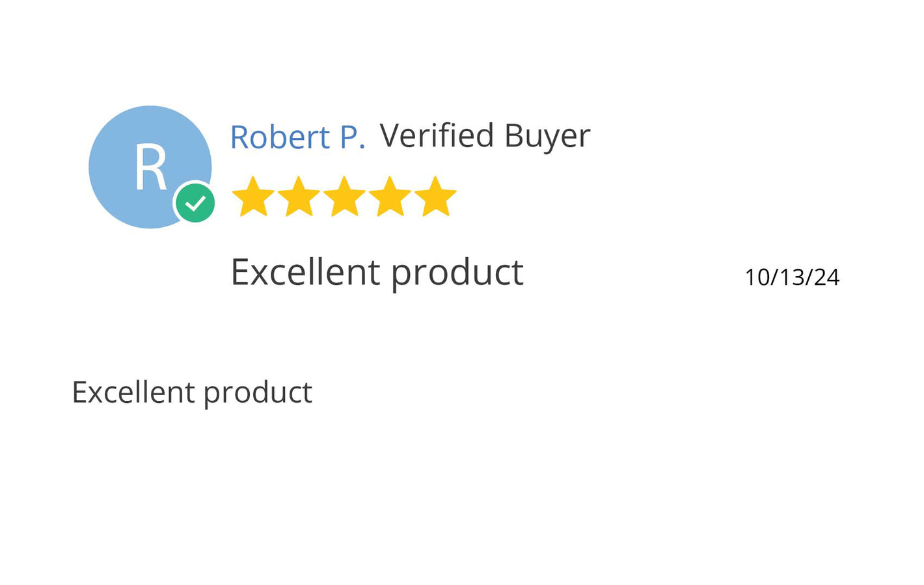
Task: Click "product" in the large review title
Action: [457, 273]
